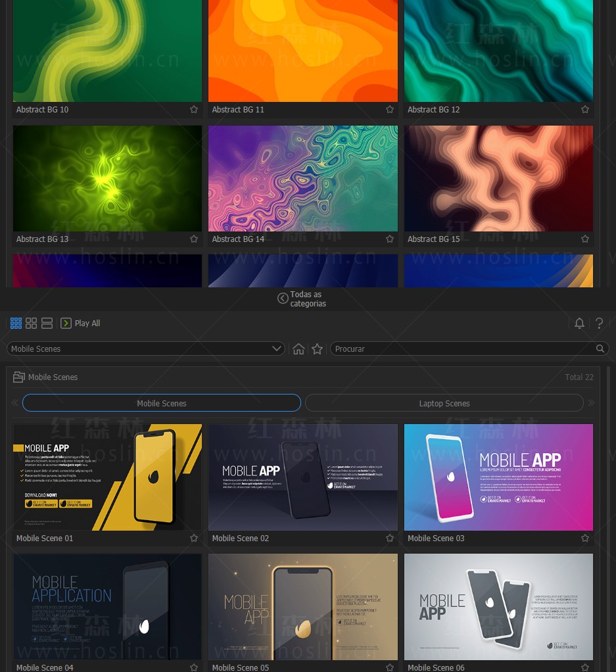Select the Mobile Scenes tab

point(162,403)
